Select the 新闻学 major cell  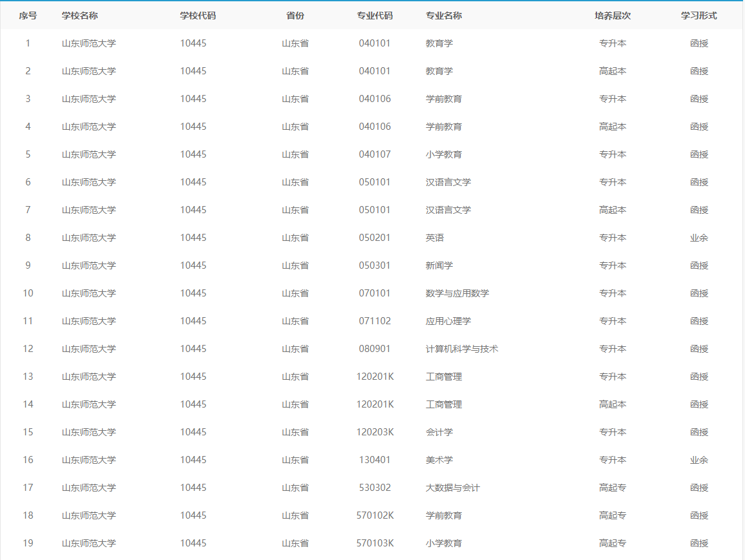pos(439,265)
